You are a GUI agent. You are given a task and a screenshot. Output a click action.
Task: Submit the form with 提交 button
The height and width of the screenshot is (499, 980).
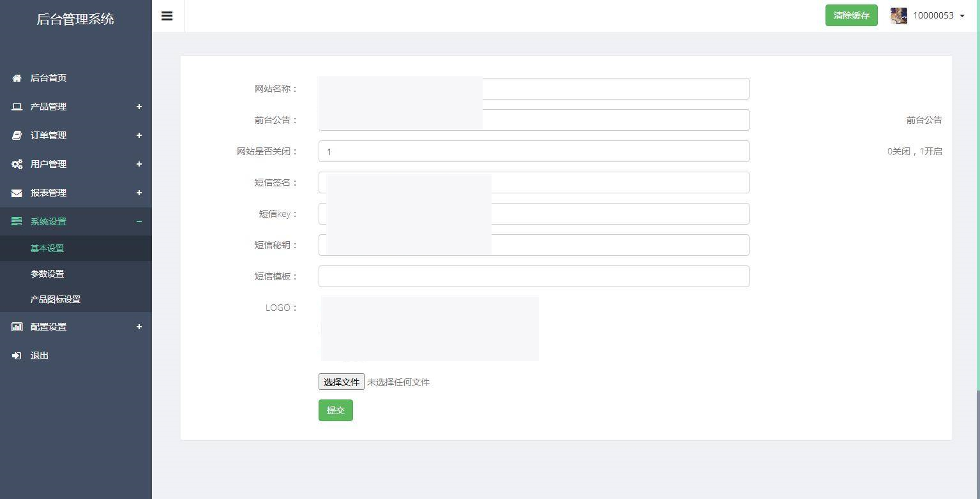[335, 410]
